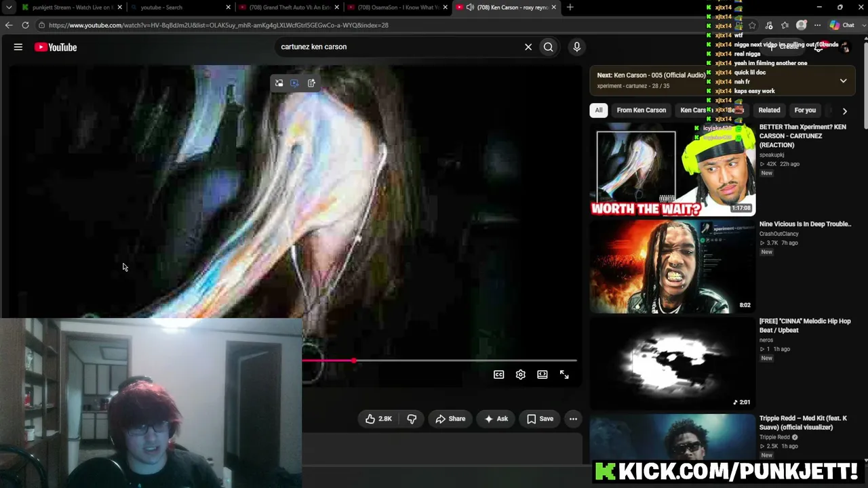Image resolution: width=868 pixels, height=488 pixels.
Task: Click the picture-in-picture icon on video overlay
Action: (279, 83)
